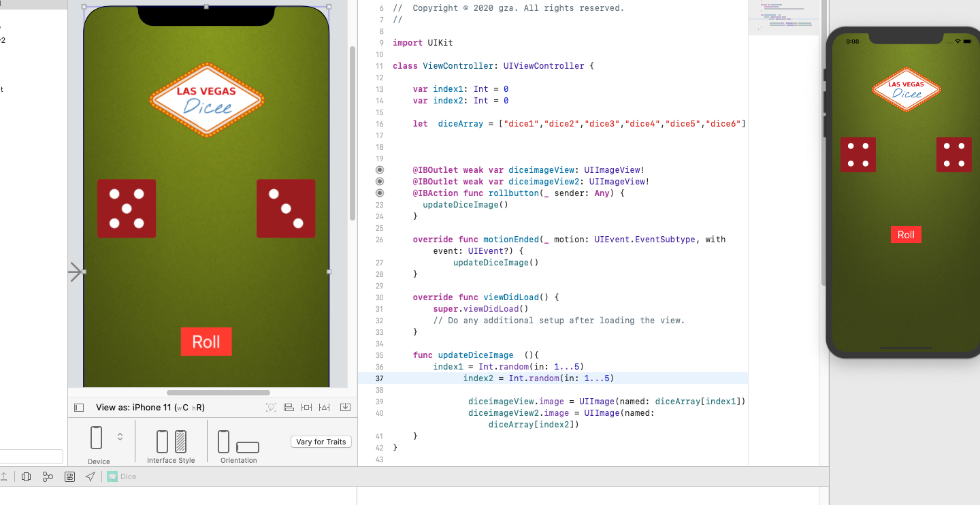Click 'var index2: Int = 0' line

[461, 101]
